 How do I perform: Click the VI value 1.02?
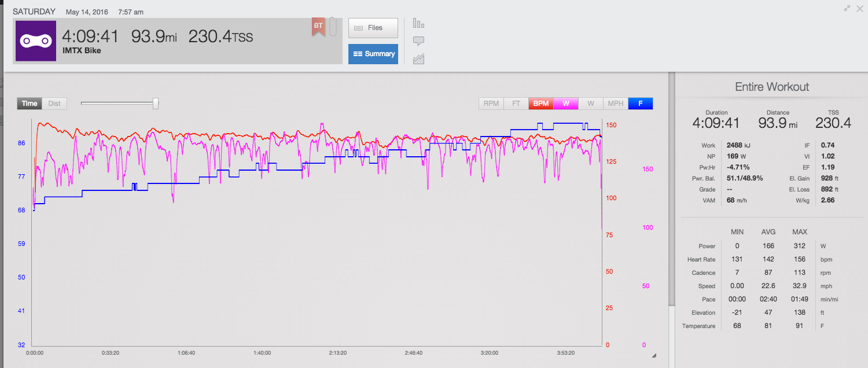click(827, 156)
